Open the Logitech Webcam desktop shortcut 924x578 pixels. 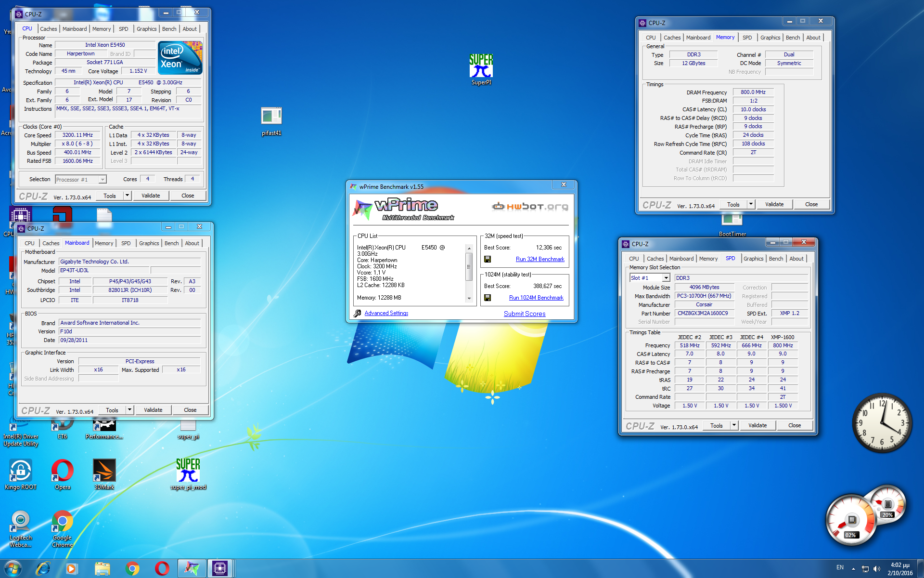pyautogui.click(x=20, y=528)
